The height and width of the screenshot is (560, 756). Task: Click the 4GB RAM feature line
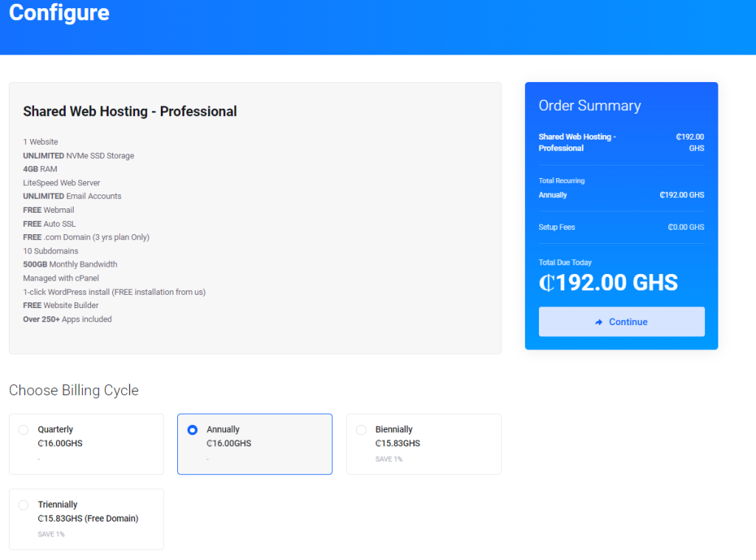tap(40, 169)
